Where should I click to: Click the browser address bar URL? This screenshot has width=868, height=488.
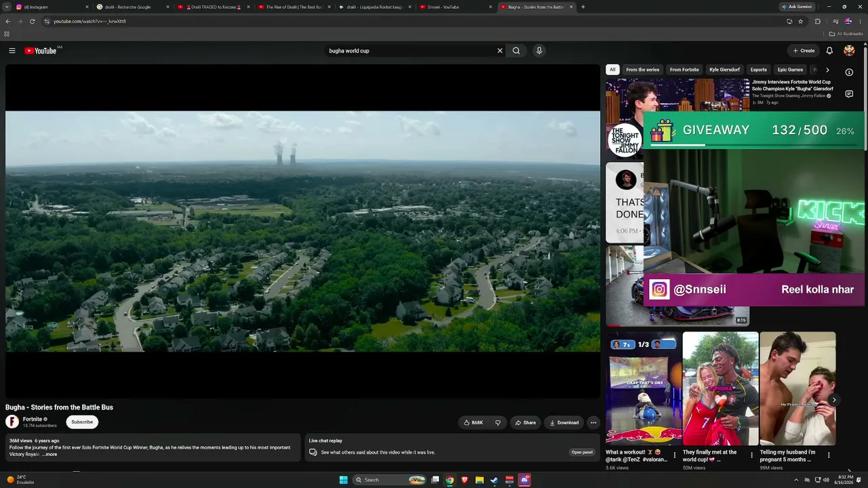pos(90,21)
